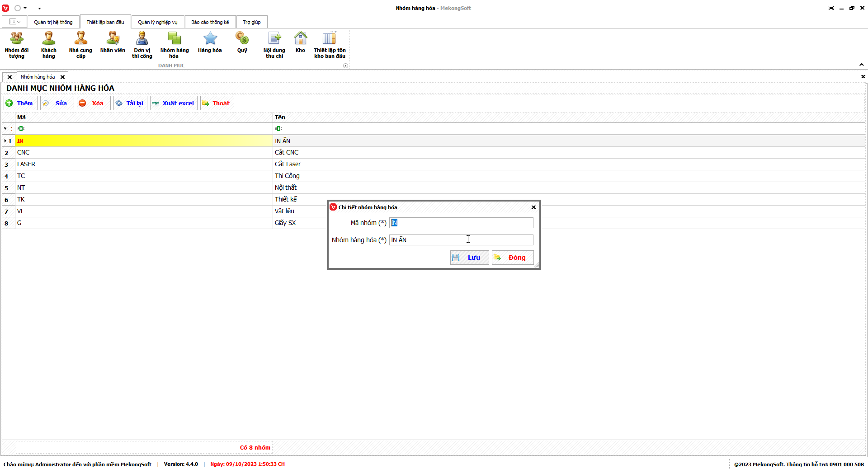Open Quỹ fund icon

(242, 43)
